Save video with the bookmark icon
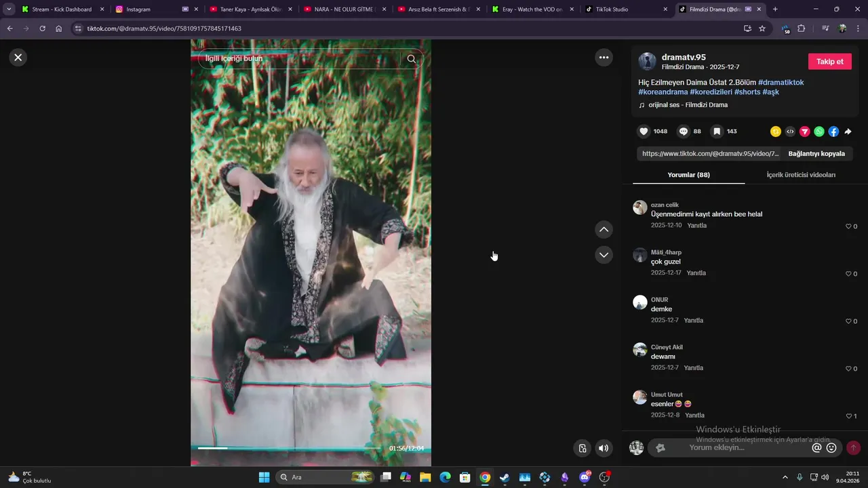The image size is (868, 488). tap(717, 131)
